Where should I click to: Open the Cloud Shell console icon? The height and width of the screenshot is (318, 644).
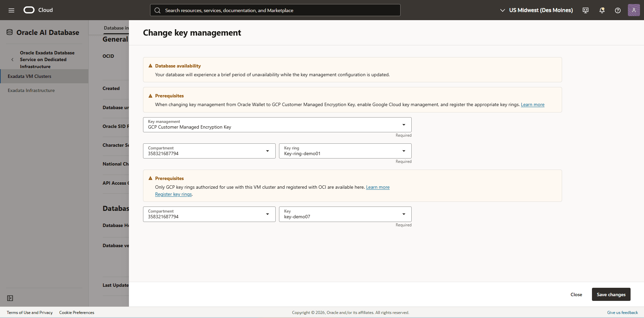pyautogui.click(x=585, y=10)
